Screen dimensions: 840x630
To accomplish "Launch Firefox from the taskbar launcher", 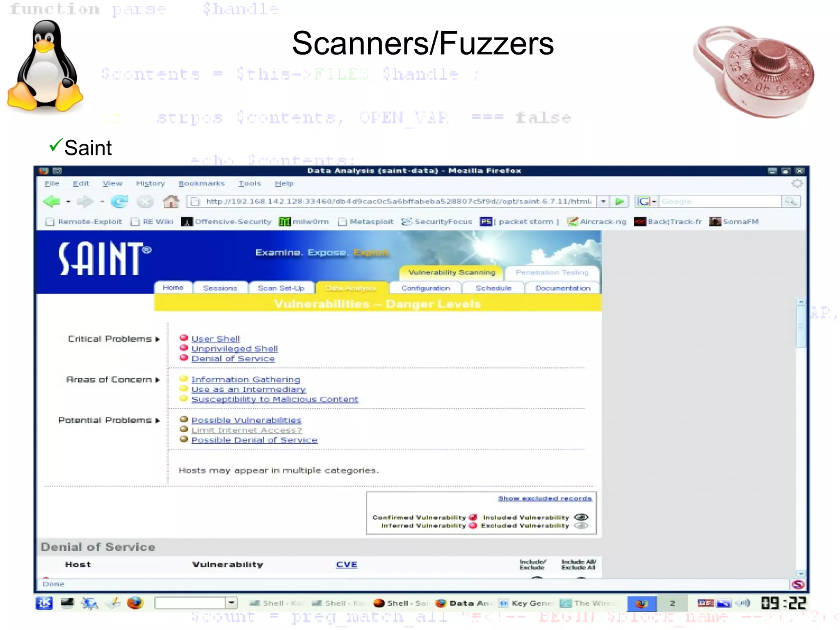I will (x=135, y=603).
